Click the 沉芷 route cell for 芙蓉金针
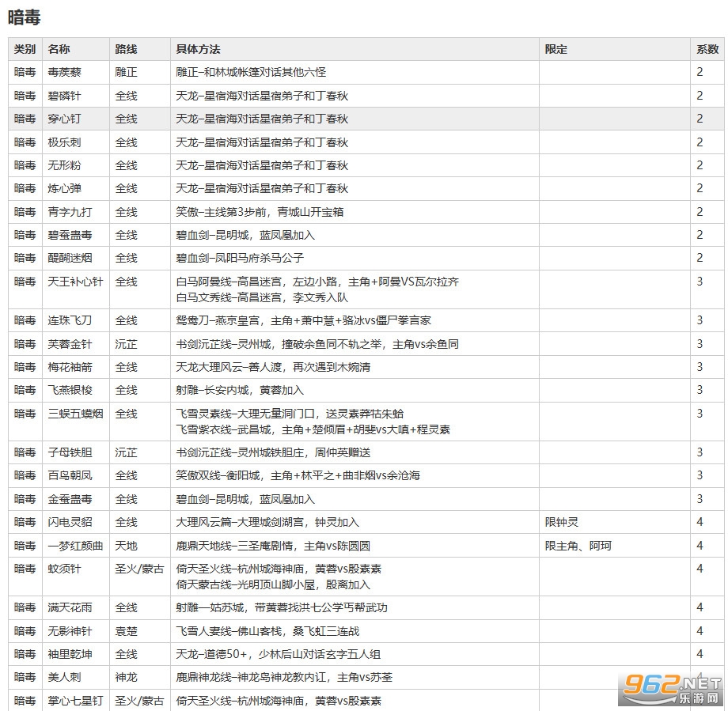 [140, 344]
